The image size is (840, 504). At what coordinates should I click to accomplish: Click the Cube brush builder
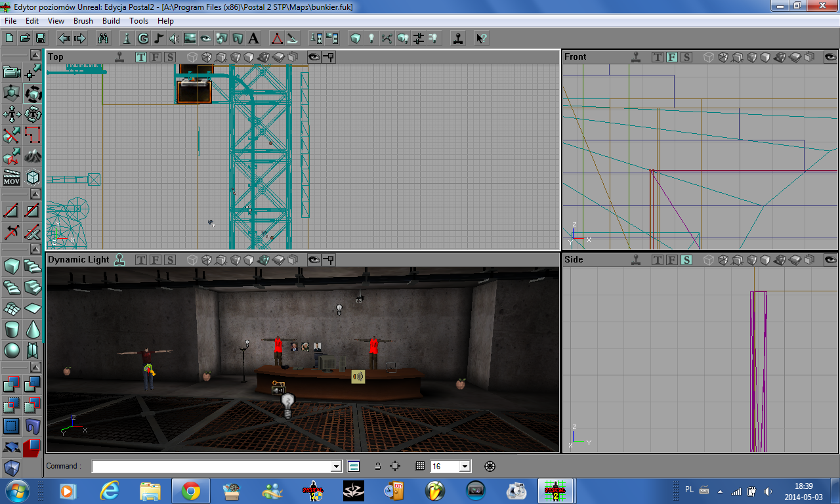click(x=12, y=266)
